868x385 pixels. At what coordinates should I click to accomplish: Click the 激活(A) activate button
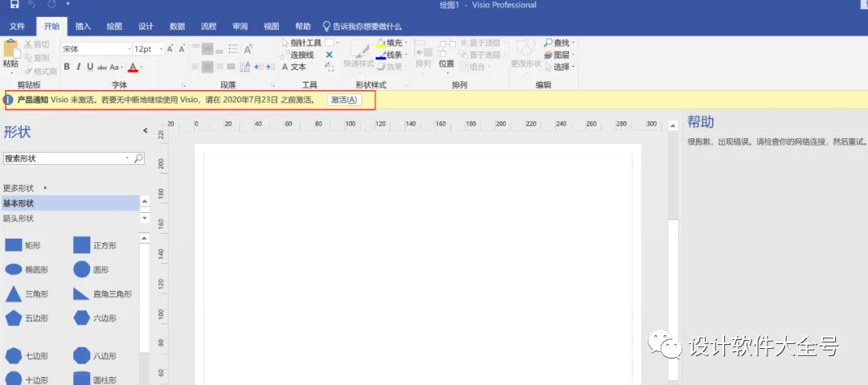click(x=344, y=100)
